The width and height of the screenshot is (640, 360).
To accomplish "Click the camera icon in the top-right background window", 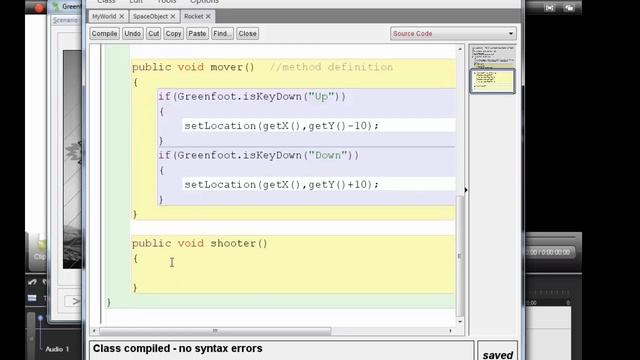I will (569, 8).
